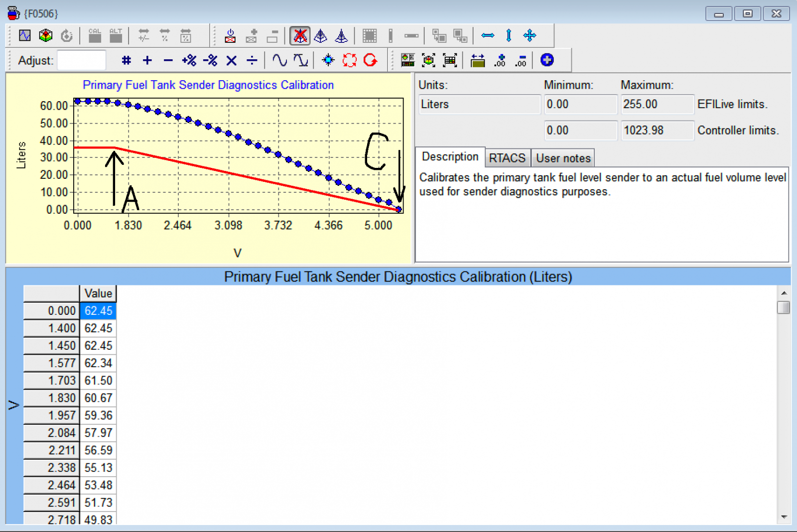Select the 60.67 cell for 1.830 V
This screenshot has width=797, height=532.
98,398
